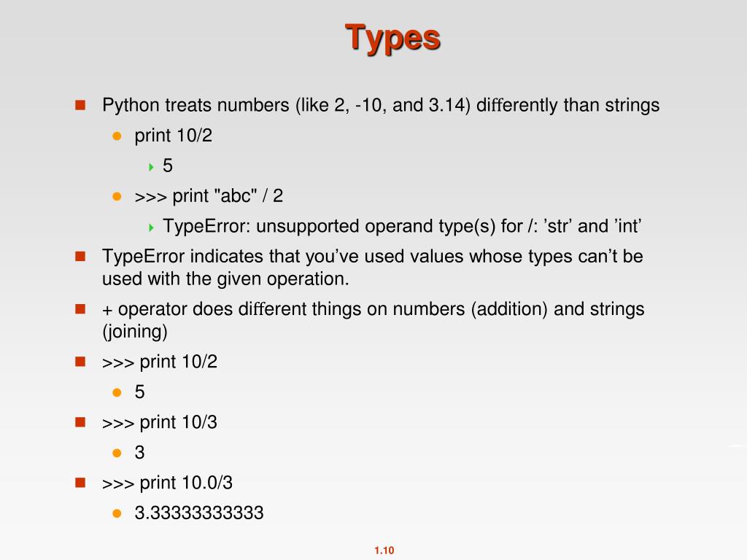Click the red square bullet beside '+ operator does'
Viewport: 747px width, 560px height.
tap(80, 309)
